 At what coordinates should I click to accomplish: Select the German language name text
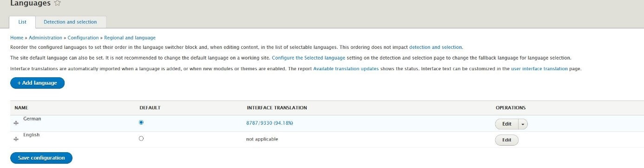32,119
